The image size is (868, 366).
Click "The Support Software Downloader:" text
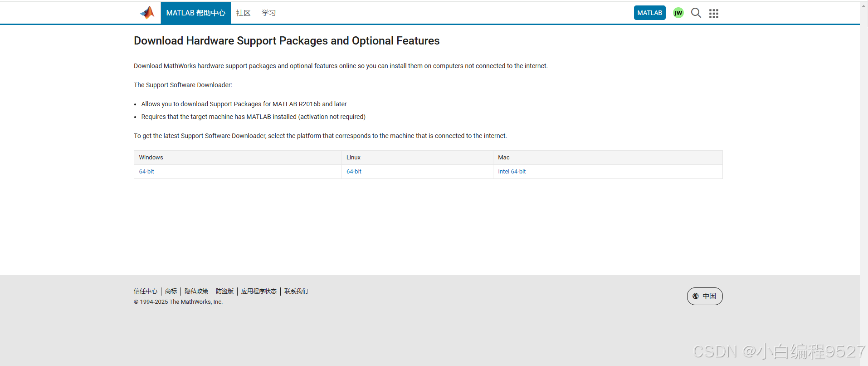(x=183, y=85)
